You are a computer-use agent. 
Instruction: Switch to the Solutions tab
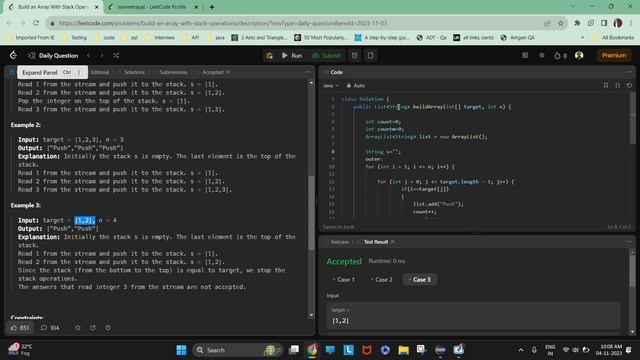134,72
